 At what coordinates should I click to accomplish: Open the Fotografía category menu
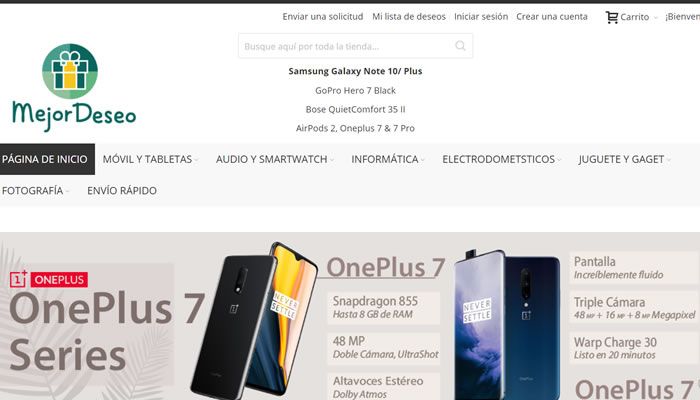tap(35, 191)
